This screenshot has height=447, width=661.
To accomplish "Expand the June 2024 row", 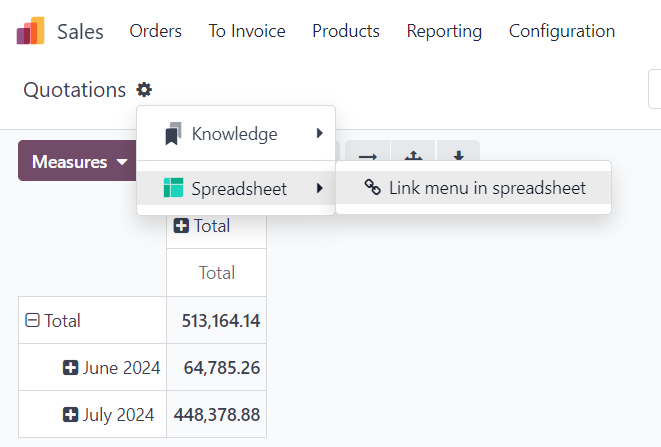I will point(70,368).
